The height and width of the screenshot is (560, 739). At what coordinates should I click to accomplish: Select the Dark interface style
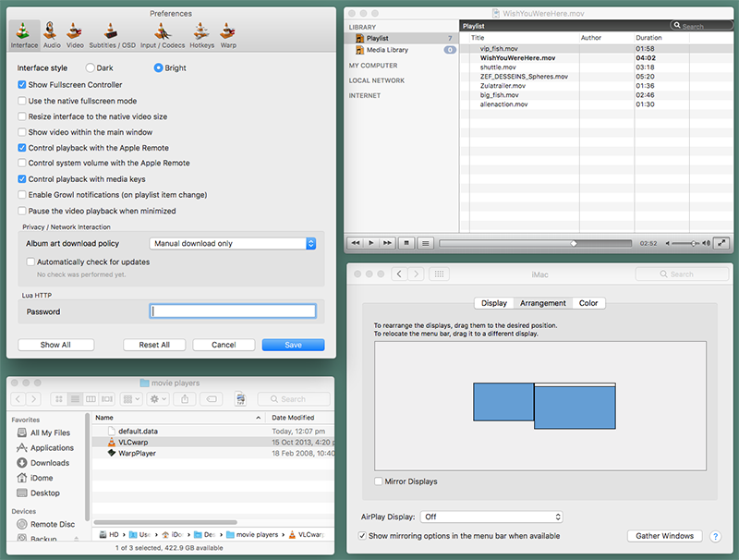(91, 68)
